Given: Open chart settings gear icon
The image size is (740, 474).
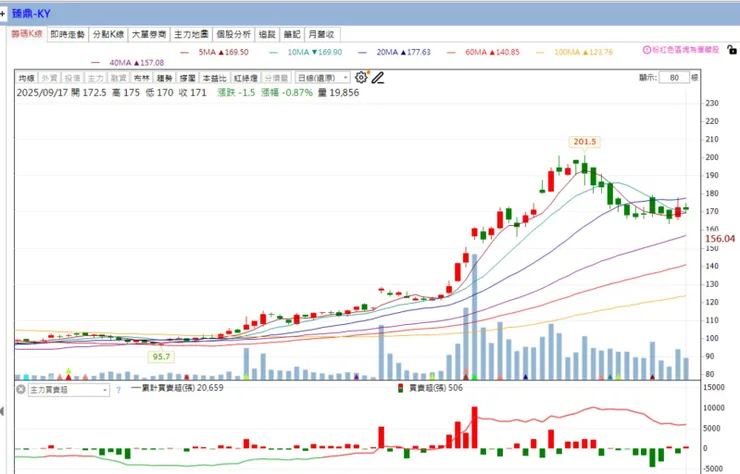Looking at the screenshot, I should coord(361,77).
